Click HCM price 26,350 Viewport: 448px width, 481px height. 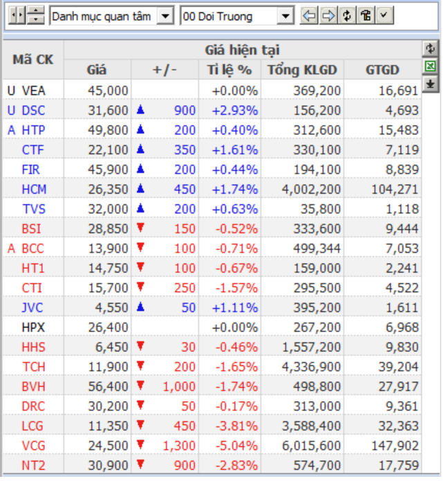[x=108, y=189]
